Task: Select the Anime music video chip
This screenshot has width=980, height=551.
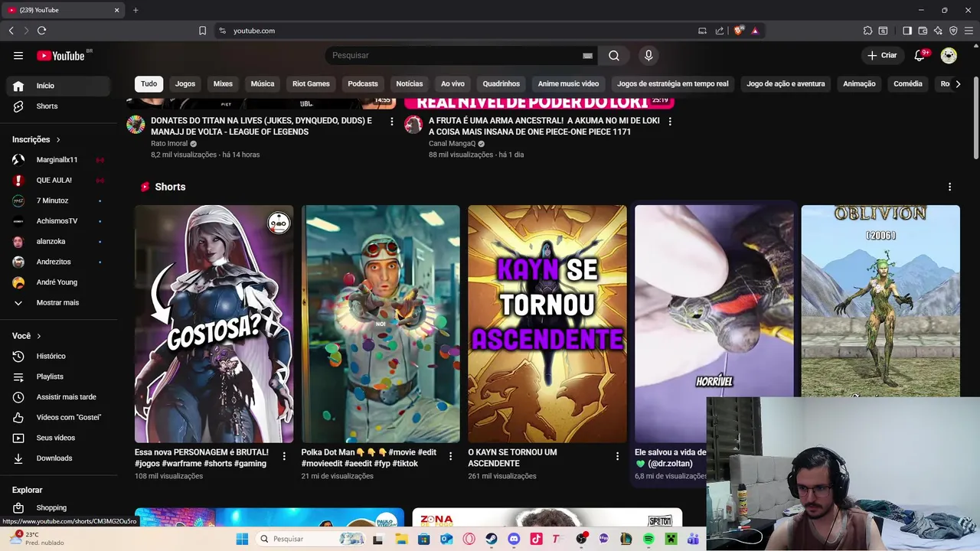Action: [x=568, y=84]
